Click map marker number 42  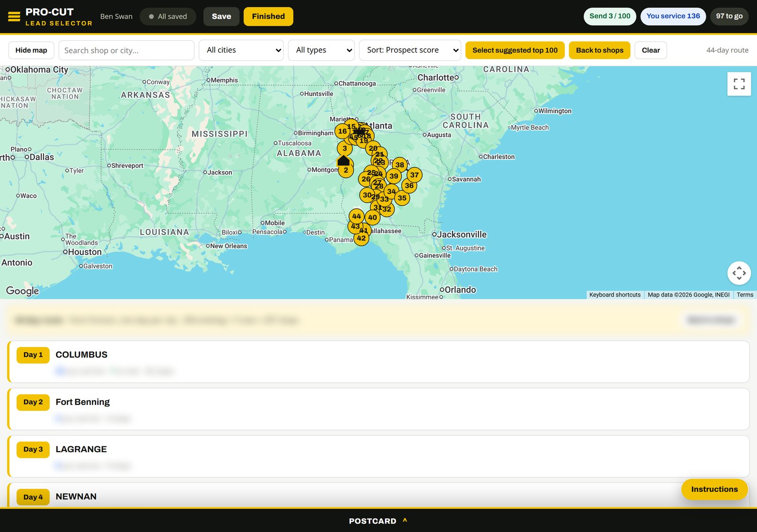(x=361, y=238)
